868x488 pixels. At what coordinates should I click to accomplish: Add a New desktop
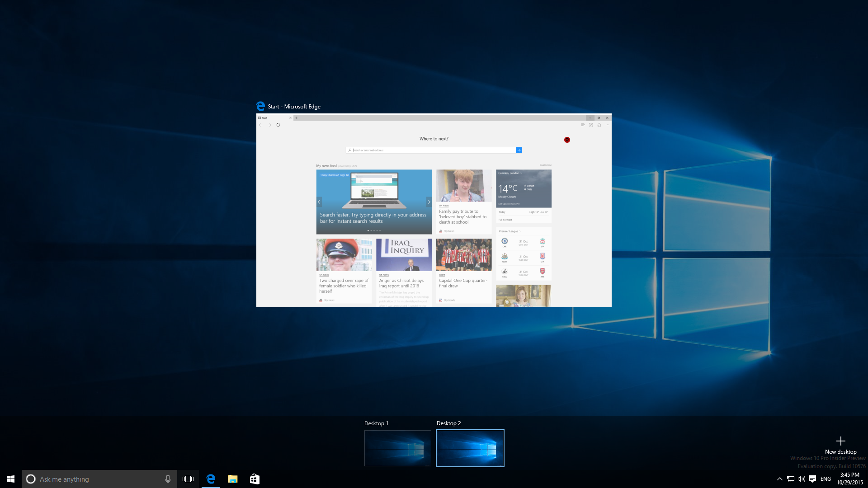coord(840,445)
